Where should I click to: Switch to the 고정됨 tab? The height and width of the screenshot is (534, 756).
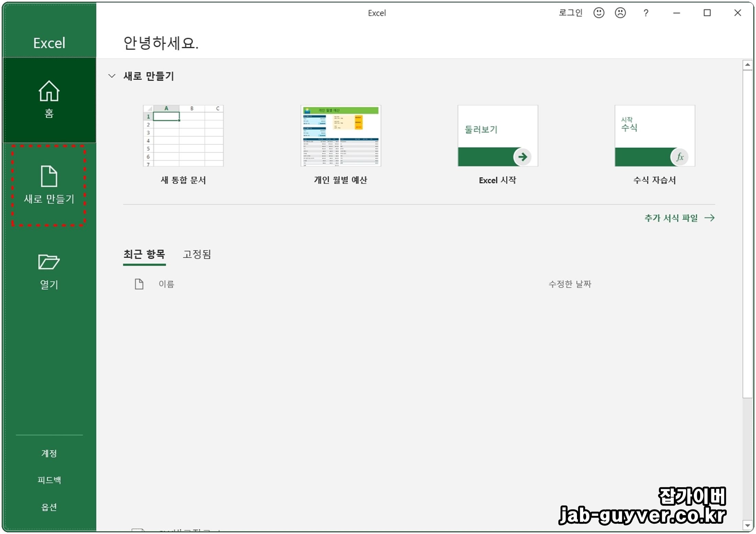coord(197,254)
